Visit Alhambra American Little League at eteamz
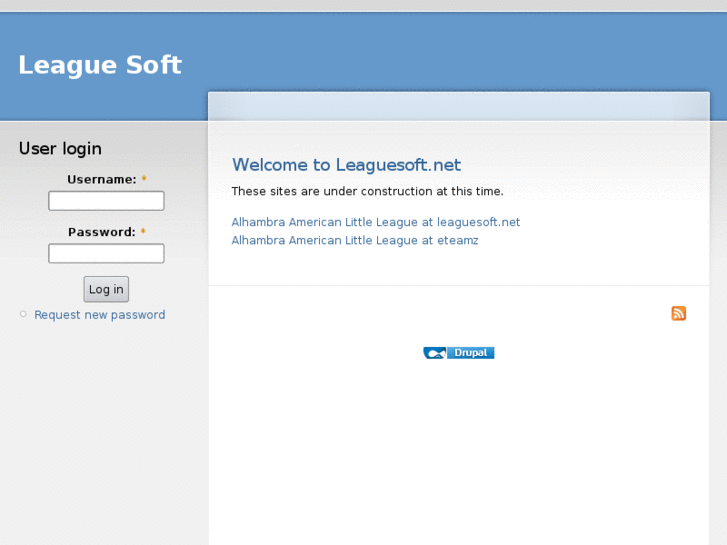Viewport: 727px width, 545px height. 355,240
